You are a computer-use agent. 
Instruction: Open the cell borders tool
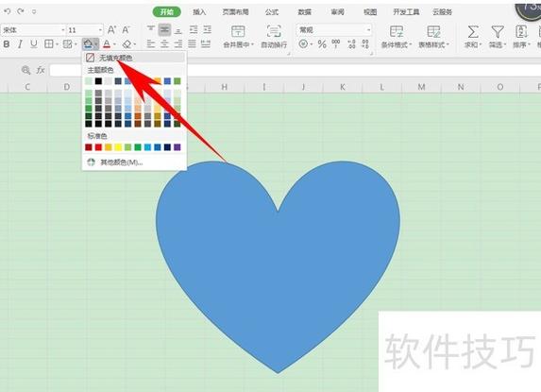click(x=49, y=44)
